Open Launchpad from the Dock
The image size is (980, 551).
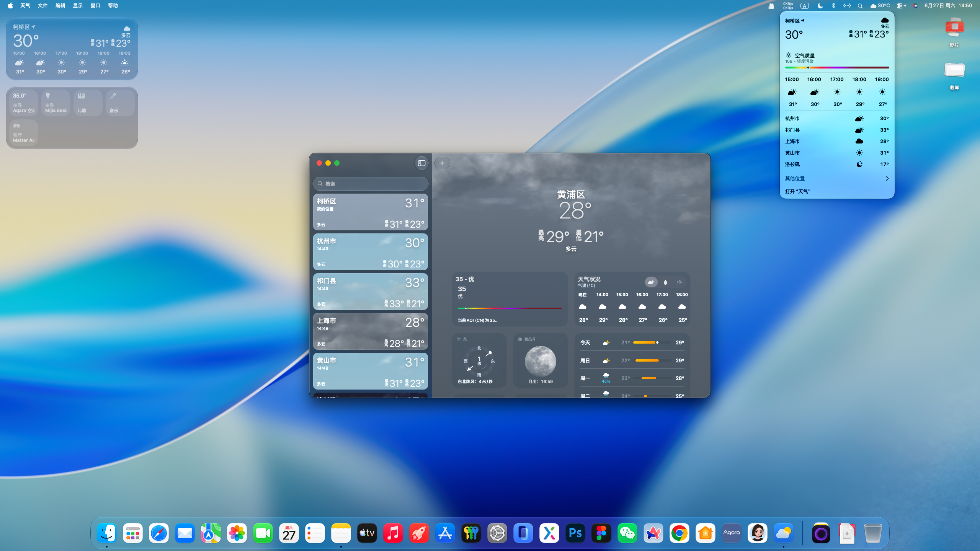pyautogui.click(x=133, y=533)
